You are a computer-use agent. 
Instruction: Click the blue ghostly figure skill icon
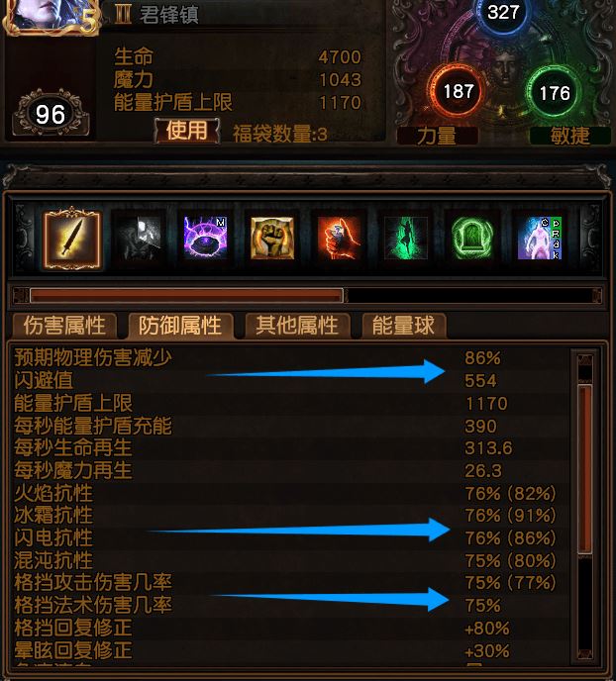(540, 238)
